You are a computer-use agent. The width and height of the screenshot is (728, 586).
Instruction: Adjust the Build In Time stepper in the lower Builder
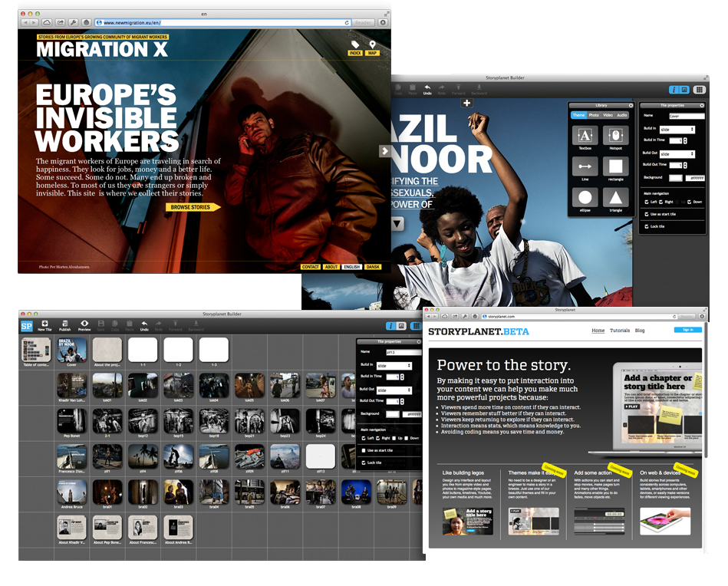point(402,377)
